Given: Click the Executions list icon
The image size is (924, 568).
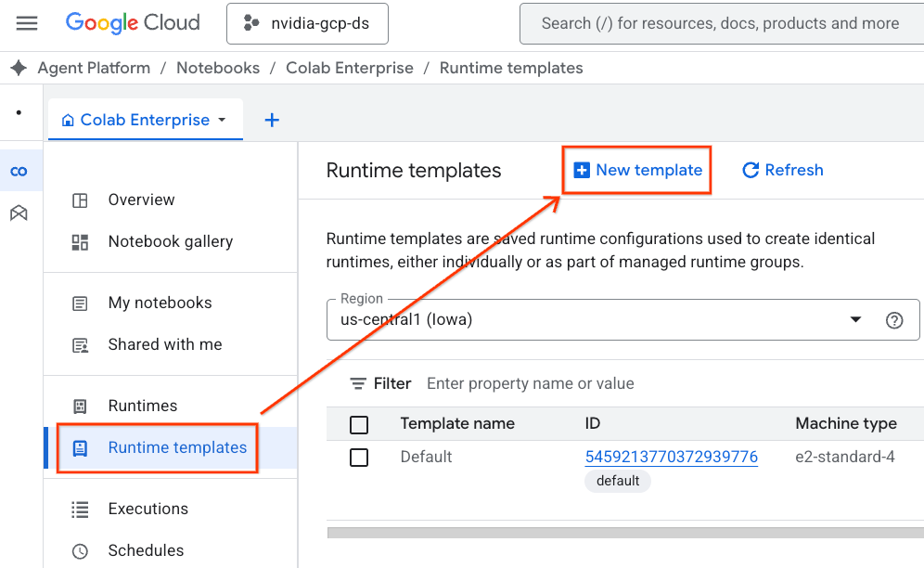Looking at the screenshot, I should [80, 510].
